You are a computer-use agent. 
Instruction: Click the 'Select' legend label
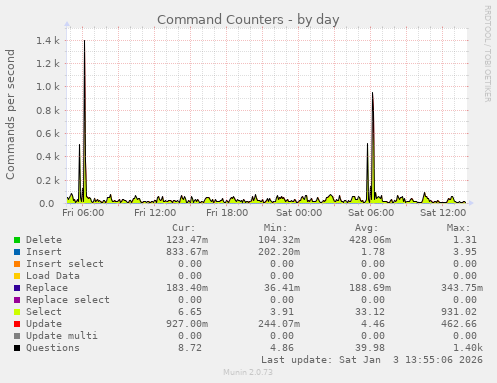(x=44, y=312)
